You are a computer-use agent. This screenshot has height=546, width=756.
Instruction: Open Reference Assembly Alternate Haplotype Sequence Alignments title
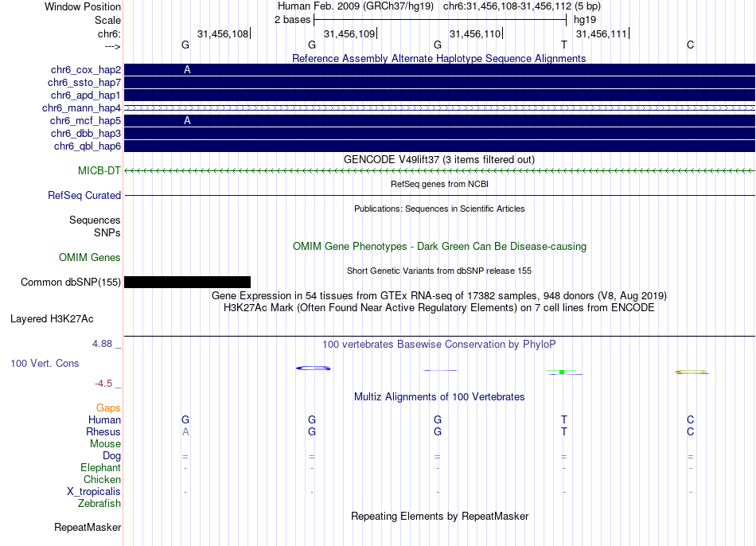(x=439, y=58)
